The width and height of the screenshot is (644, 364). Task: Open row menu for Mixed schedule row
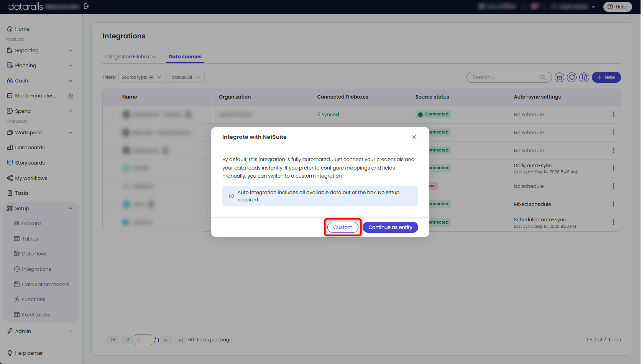(613, 204)
